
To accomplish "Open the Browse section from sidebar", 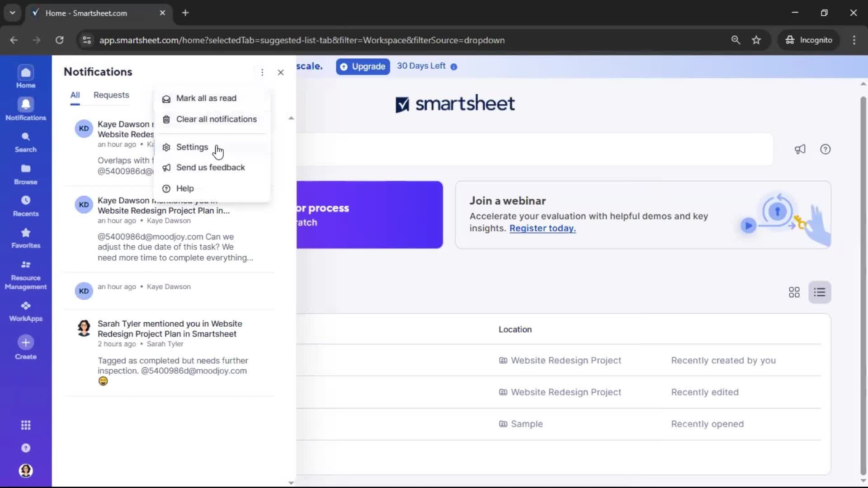I will 25,173.
